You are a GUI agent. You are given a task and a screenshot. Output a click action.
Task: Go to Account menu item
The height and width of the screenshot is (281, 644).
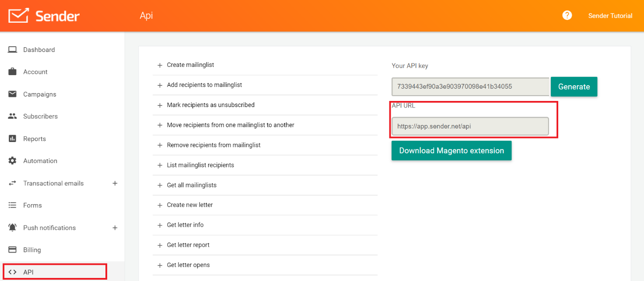(35, 72)
